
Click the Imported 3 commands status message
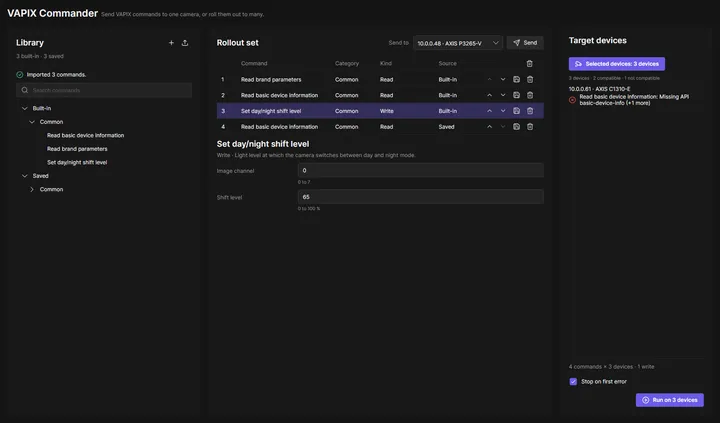tap(56, 74)
